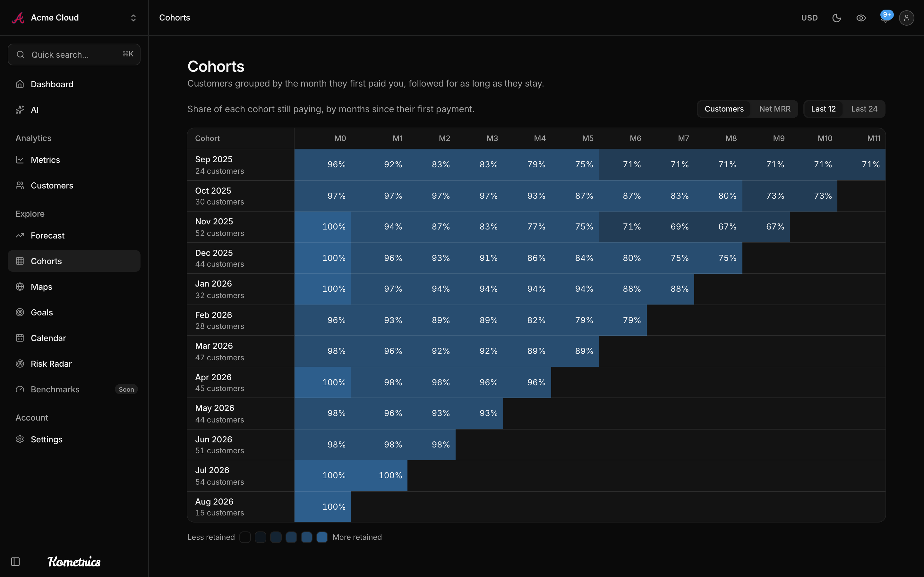924x577 pixels.
Task: Open the USD currency selector
Action: (809, 18)
